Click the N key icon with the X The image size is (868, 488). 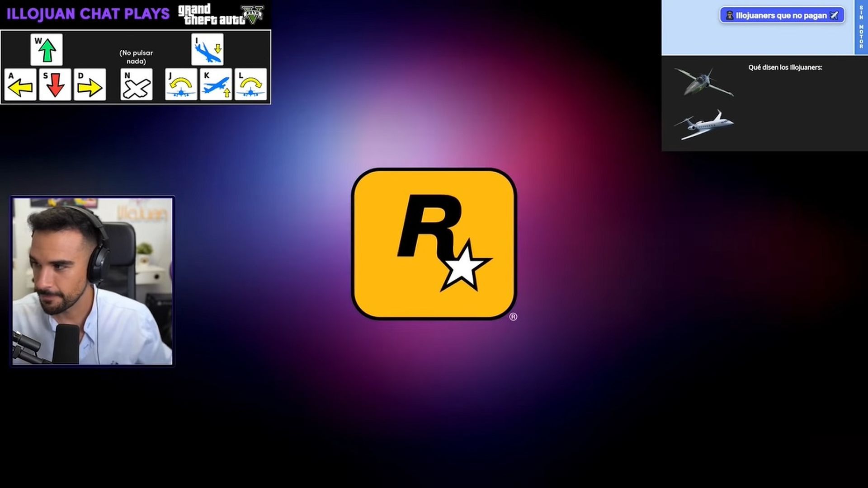tap(136, 84)
